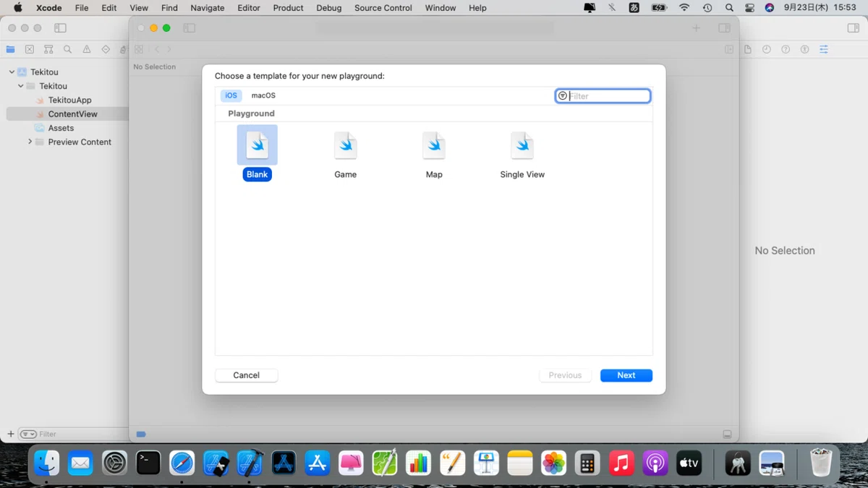The height and width of the screenshot is (488, 868).
Task: Open the File menu
Action: [x=82, y=8]
